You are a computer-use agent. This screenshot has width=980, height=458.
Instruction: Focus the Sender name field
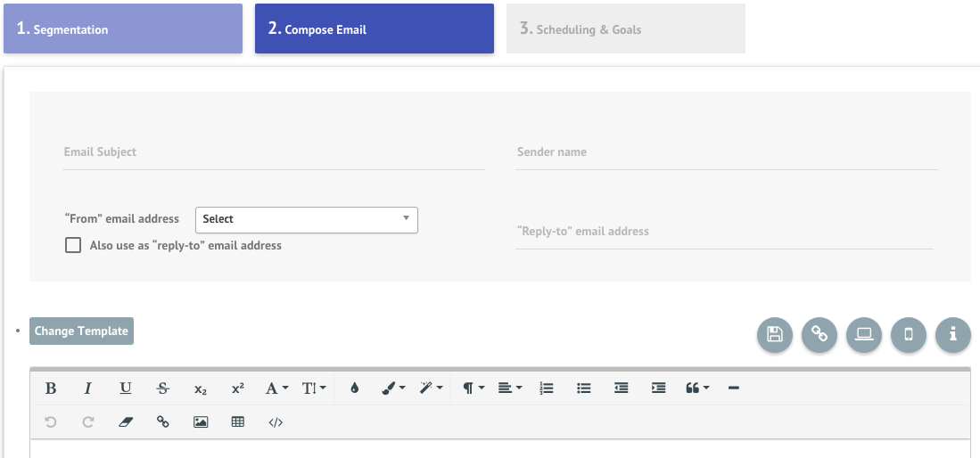coord(726,152)
